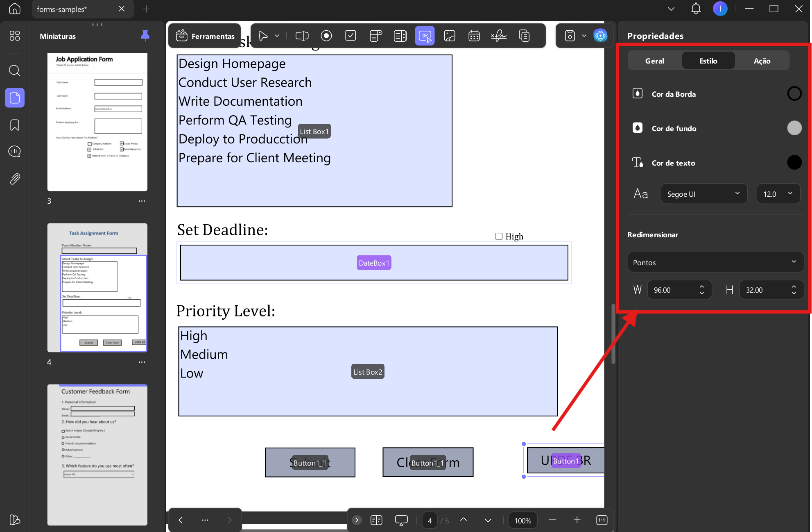Select the checkbox form tool
The width and height of the screenshot is (812, 532).
(351, 36)
